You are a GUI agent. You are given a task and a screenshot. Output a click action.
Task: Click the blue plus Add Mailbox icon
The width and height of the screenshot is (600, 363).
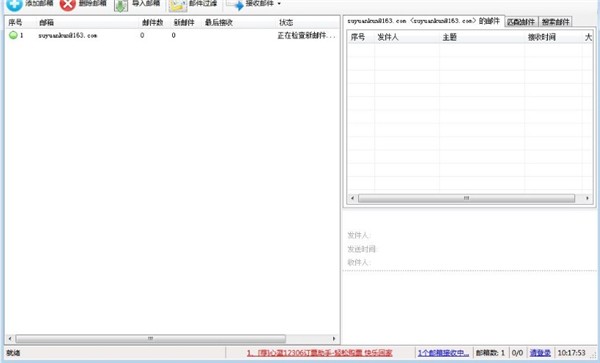coord(14,4)
